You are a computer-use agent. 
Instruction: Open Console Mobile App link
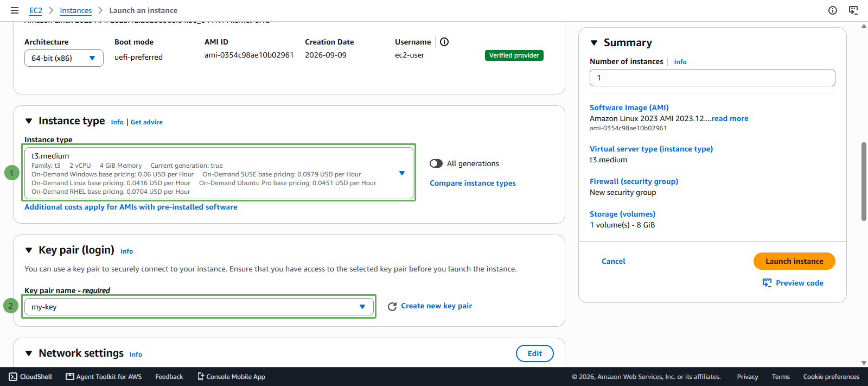point(231,377)
